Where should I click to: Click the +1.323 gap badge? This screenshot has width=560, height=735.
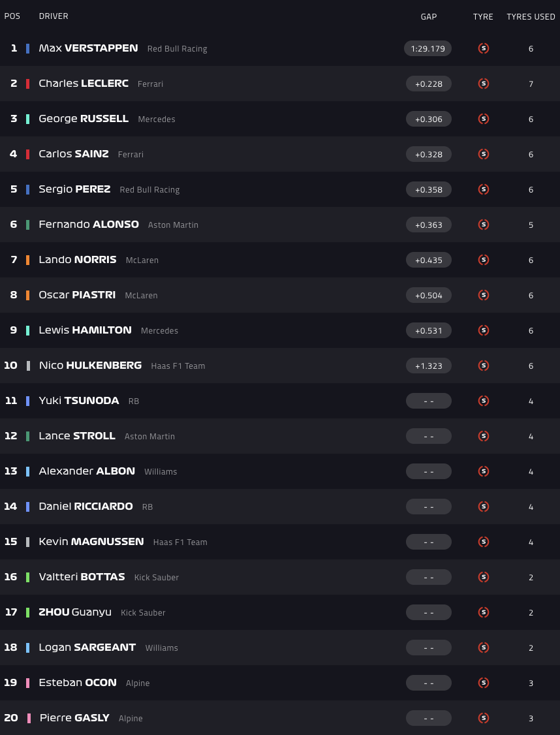point(428,366)
